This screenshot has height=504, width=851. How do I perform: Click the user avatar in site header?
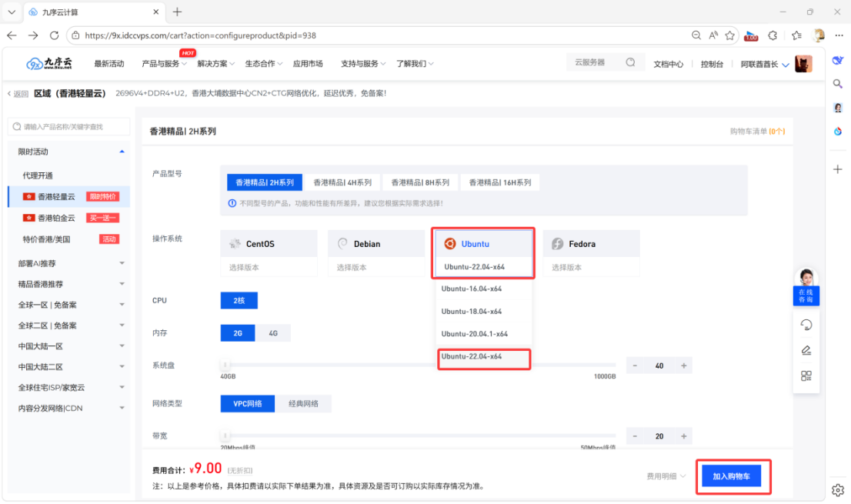point(804,63)
